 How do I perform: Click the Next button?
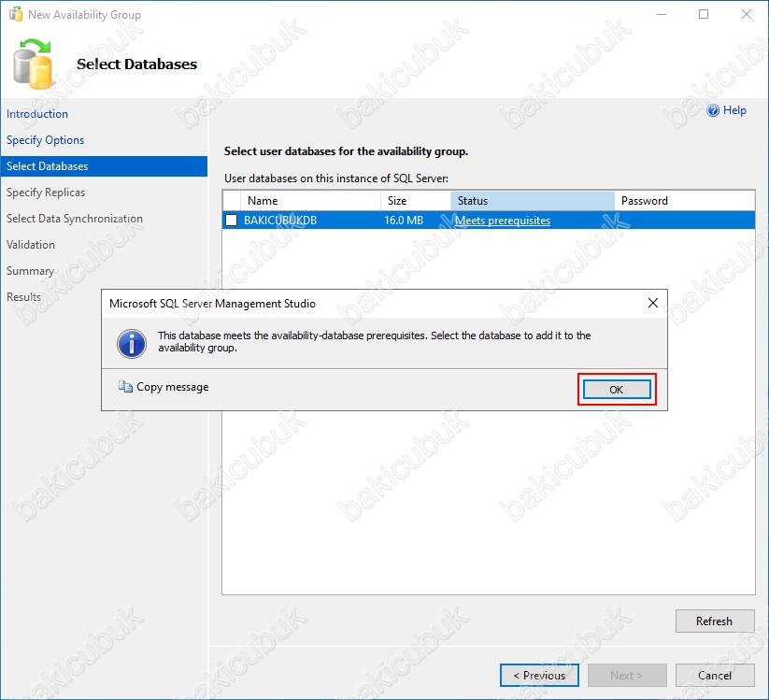tap(627, 676)
